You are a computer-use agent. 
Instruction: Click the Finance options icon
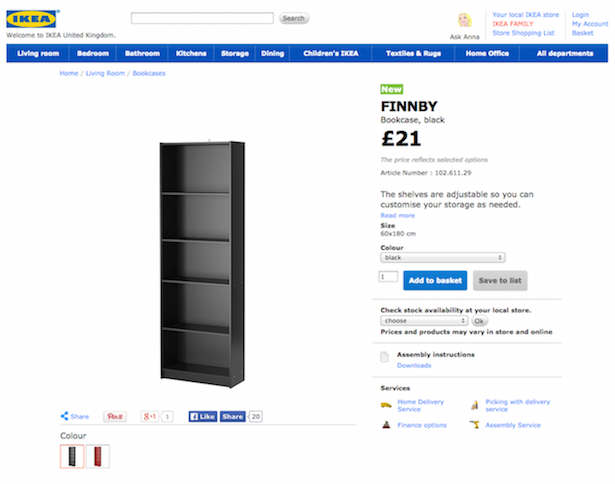(x=386, y=425)
